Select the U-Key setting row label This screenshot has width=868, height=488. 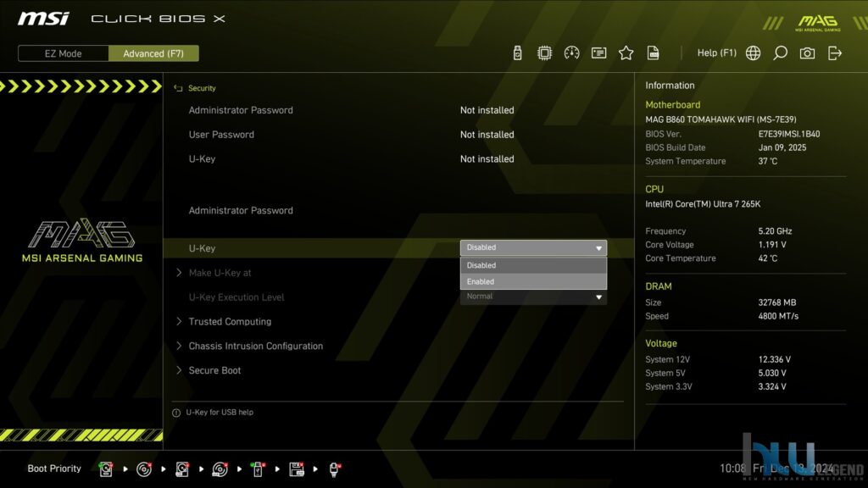[202, 248]
